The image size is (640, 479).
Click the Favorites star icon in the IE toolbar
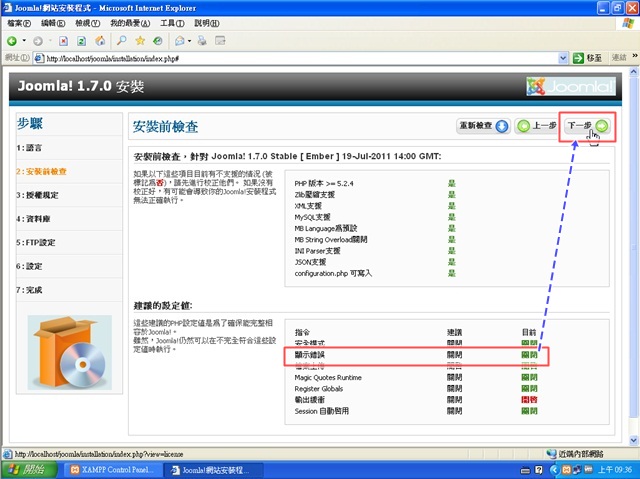click(x=140, y=41)
